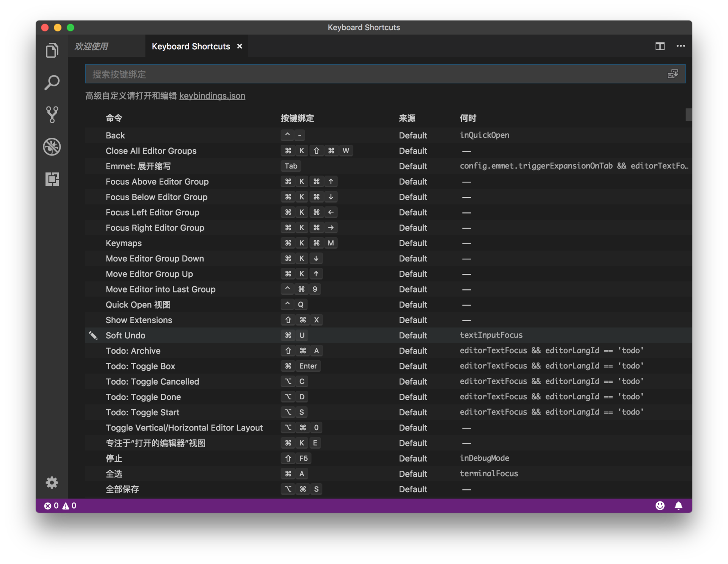Open settings gear icon
Viewport: 728px width, 564px height.
coord(52,482)
